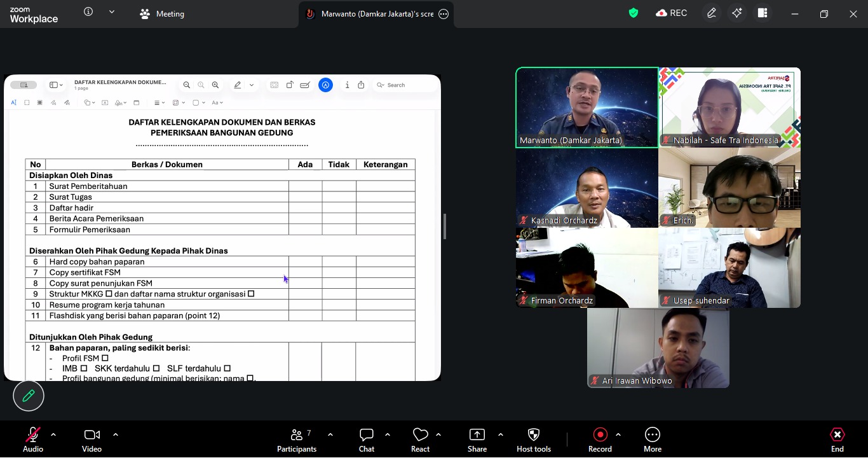Click the AI Companion sparkle icon
This screenshot has height=458, width=868.
tap(737, 13)
